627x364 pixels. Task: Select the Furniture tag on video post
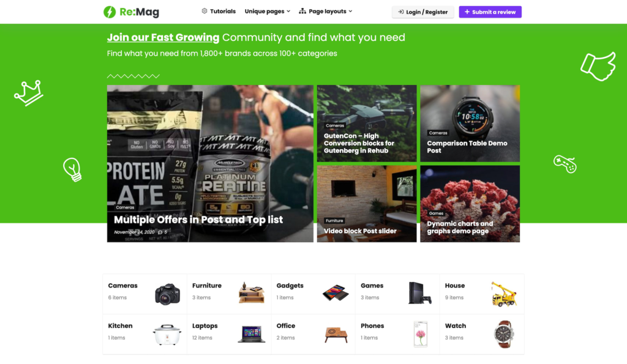[x=334, y=221]
